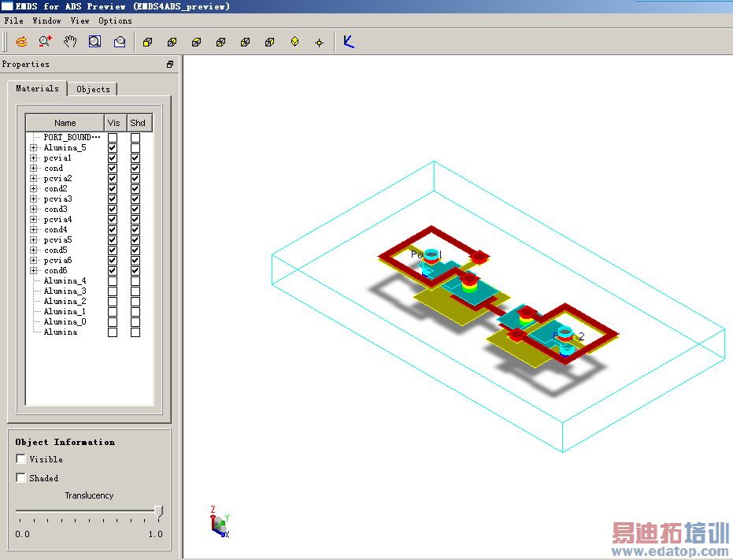Expand the cond6 tree node
Screen dimensions: 733x560
[33, 270]
